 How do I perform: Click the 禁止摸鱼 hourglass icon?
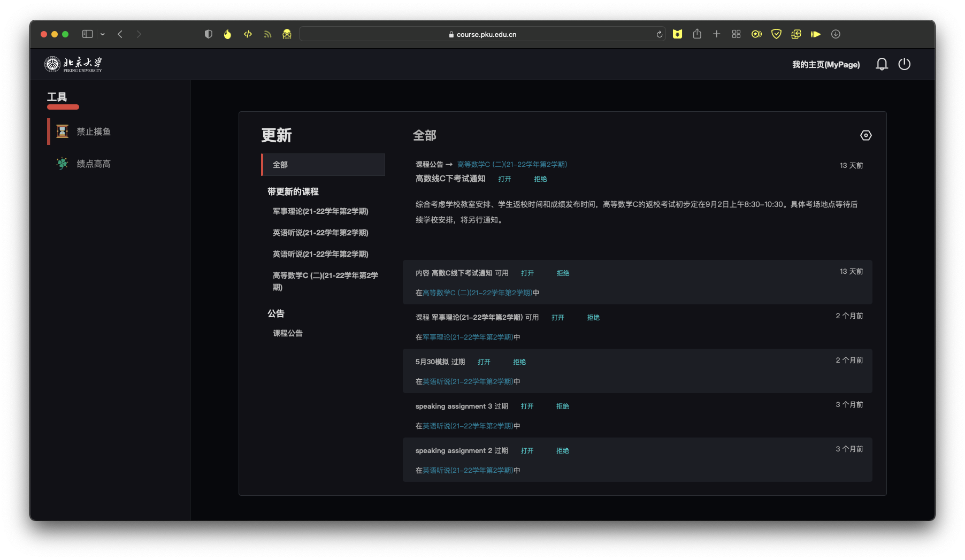[x=63, y=131]
